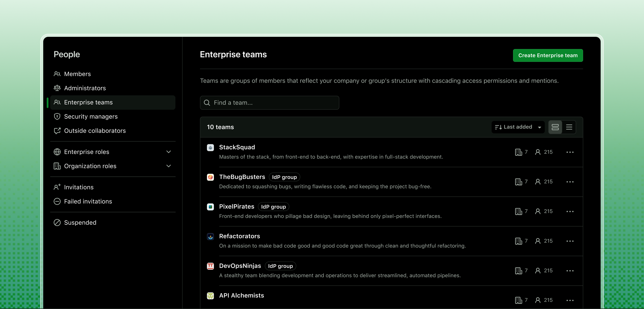This screenshot has width=644, height=309.
Task: Click API Alchemists team avatar
Action: point(210,296)
